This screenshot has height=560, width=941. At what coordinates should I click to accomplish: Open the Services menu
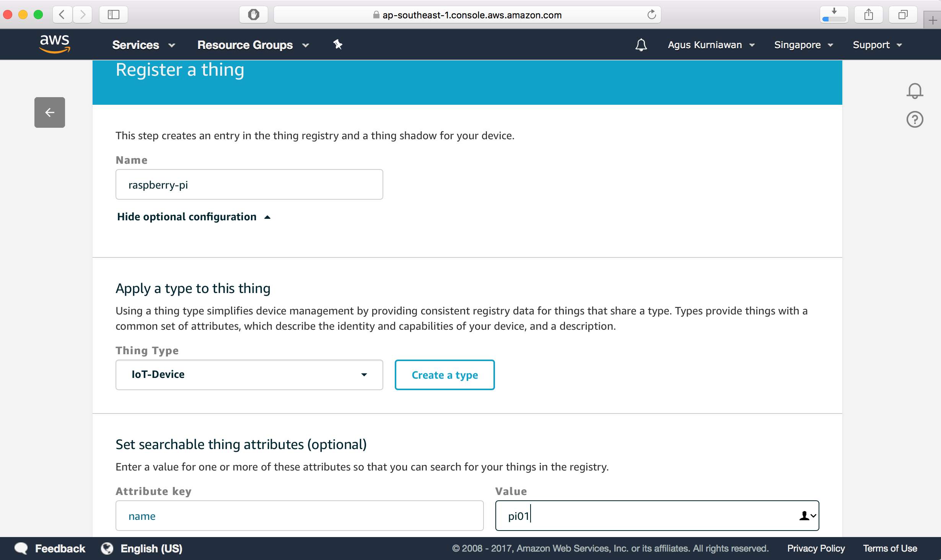[143, 45]
